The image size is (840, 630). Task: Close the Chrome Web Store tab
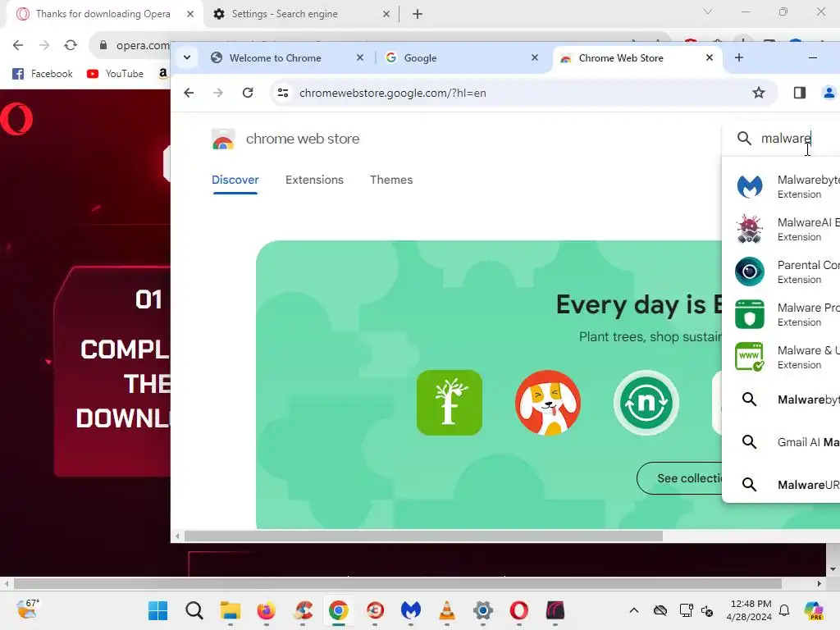[x=710, y=57]
